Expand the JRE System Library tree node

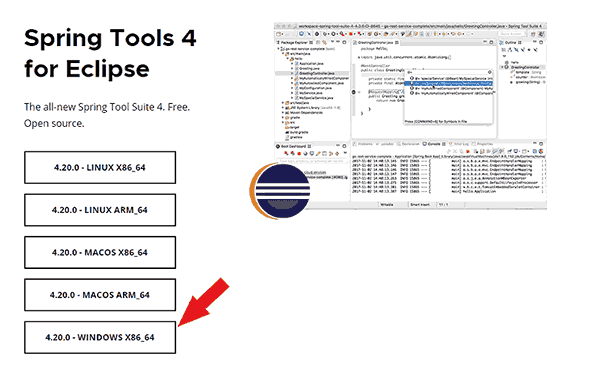(283, 108)
